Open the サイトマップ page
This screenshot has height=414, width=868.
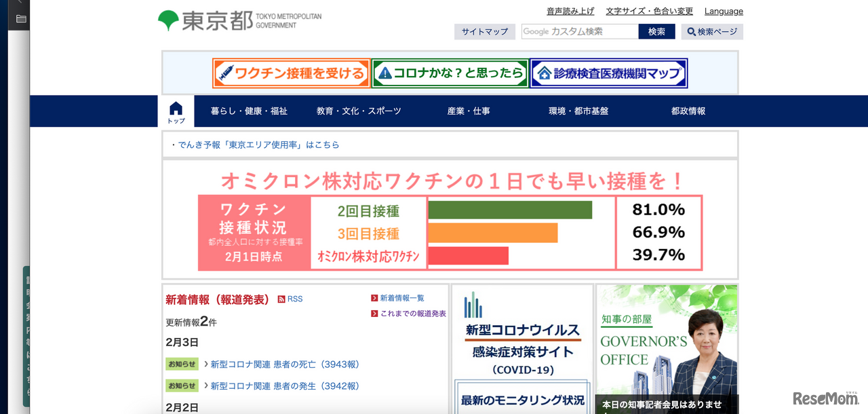pyautogui.click(x=484, y=31)
